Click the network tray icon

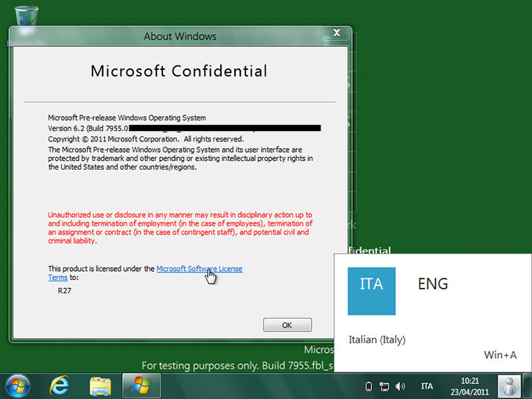[385, 386]
